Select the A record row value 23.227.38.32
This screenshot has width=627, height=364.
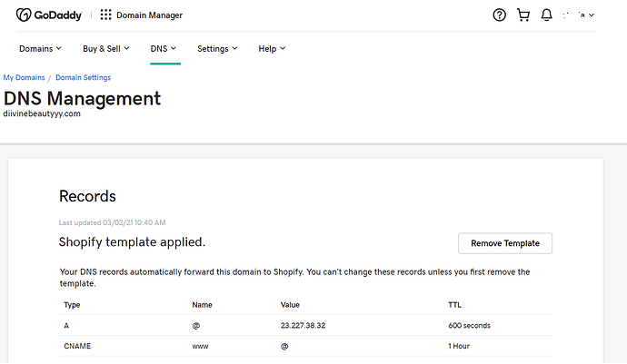click(x=304, y=325)
